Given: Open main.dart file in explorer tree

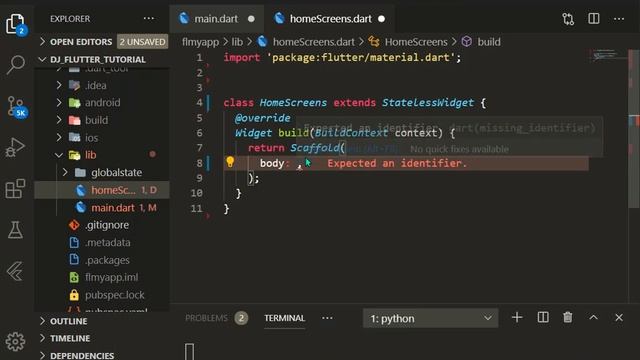Looking at the screenshot, I should coord(102,207).
